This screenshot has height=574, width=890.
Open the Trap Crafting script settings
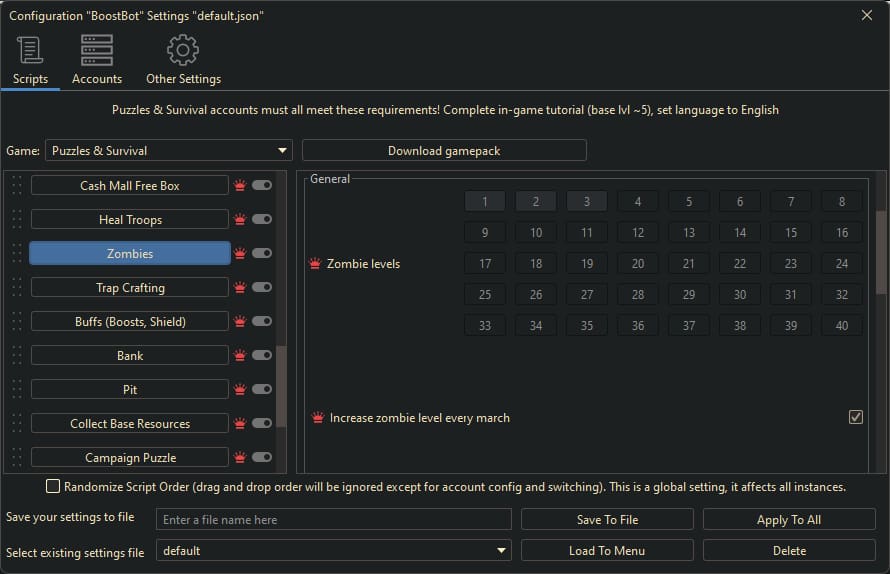click(130, 288)
